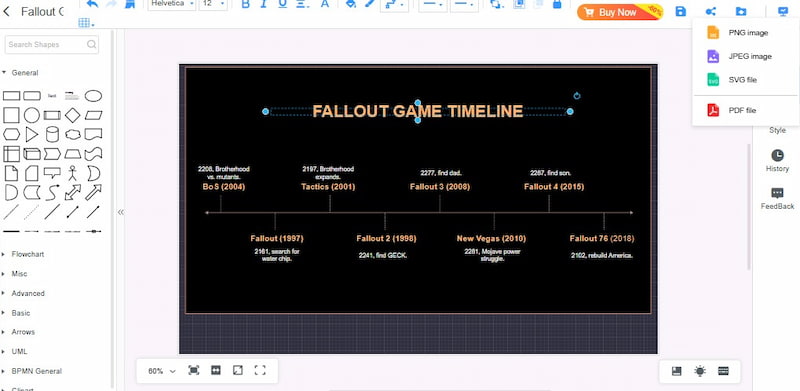Export as PNG image

[x=745, y=33]
